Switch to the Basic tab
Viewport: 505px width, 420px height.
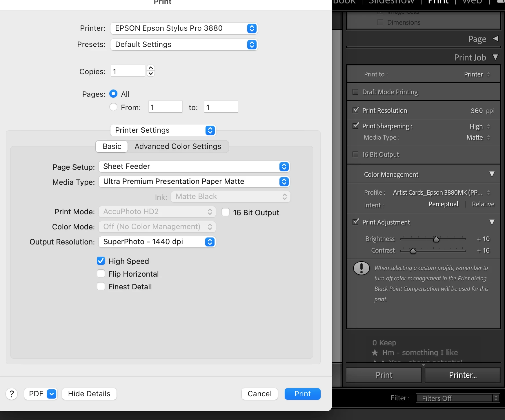pyautogui.click(x=112, y=147)
